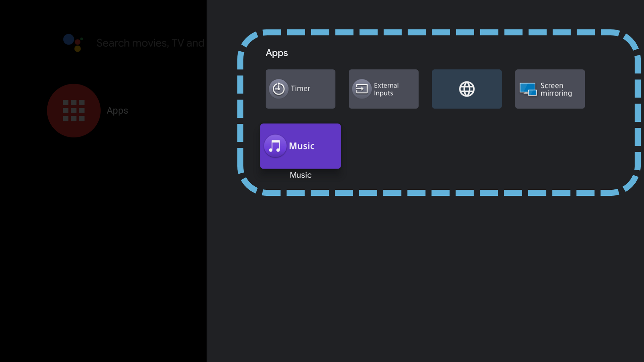Click the Screen mirroring monitor icon
Viewport: 644px width, 362px height.
point(528,89)
